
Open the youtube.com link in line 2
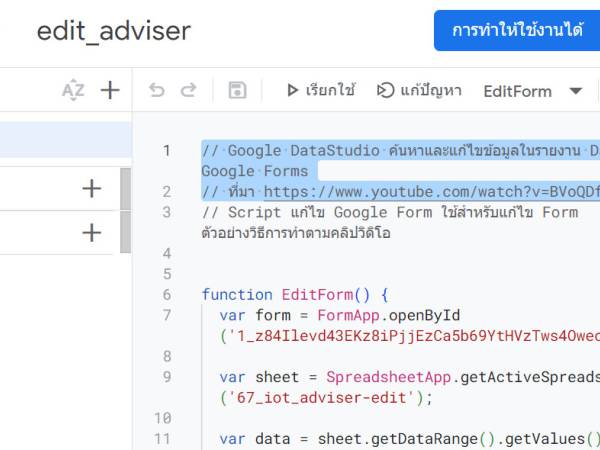tap(432, 192)
